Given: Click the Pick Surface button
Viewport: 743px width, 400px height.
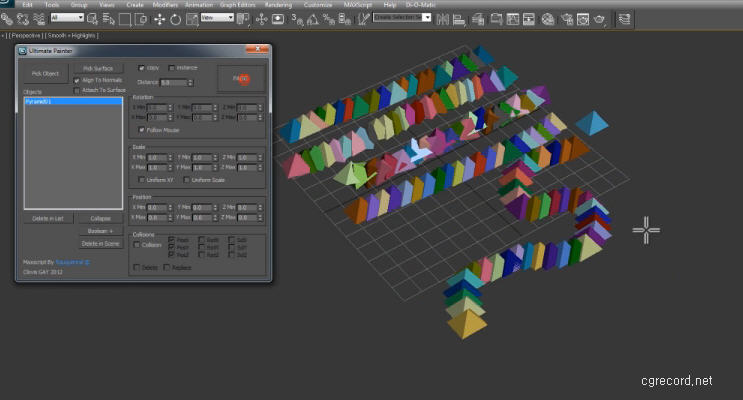Looking at the screenshot, I should 98,69.
